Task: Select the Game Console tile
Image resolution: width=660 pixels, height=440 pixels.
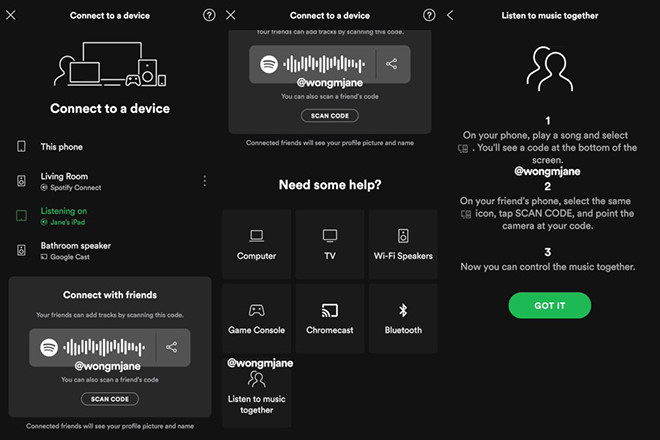Action: [257, 318]
